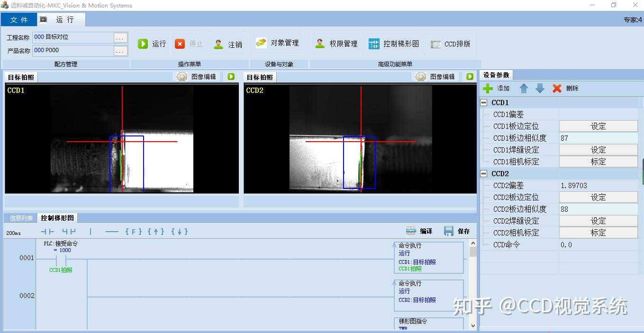Click the 梯形图指令 TMR block
644x333 pixels.
coord(428,324)
